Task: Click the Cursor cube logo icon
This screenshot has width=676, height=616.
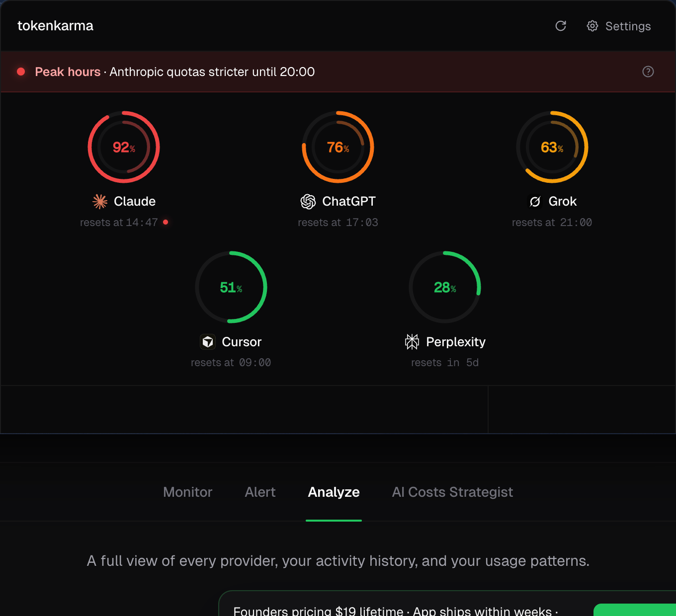Action: [x=208, y=342]
